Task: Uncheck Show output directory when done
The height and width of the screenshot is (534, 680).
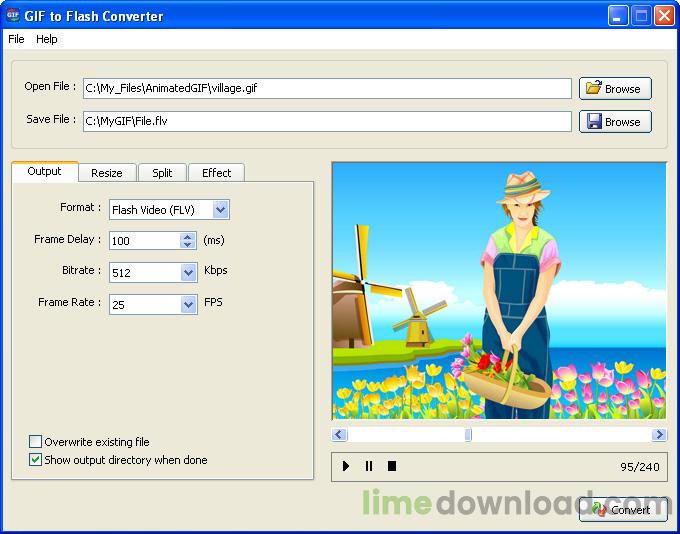Action: pos(36,460)
